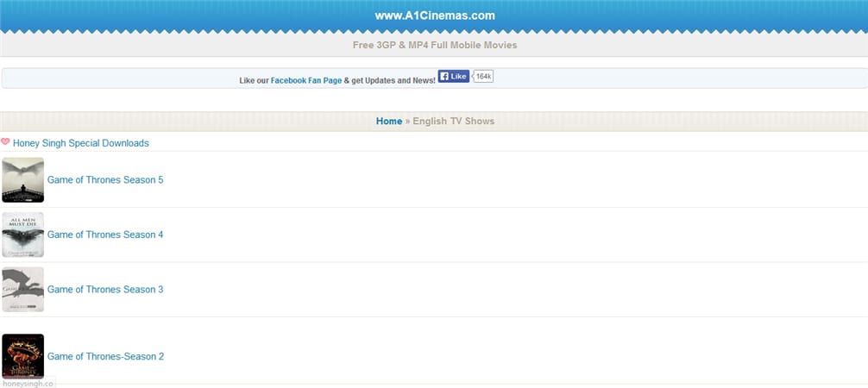The height and width of the screenshot is (388, 868).
Task: Open the Game of Thrones Season 4 poster thumbnail
Action: pyautogui.click(x=22, y=235)
